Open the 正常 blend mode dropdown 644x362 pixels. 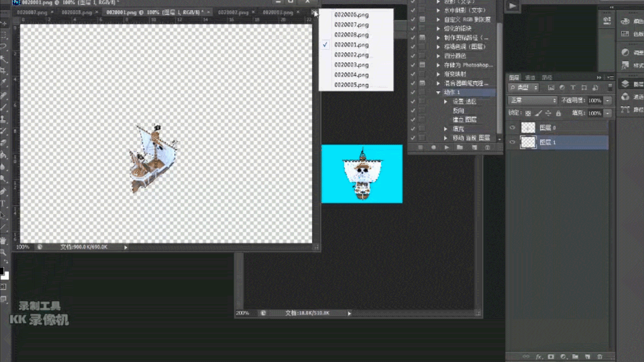tap(533, 100)
